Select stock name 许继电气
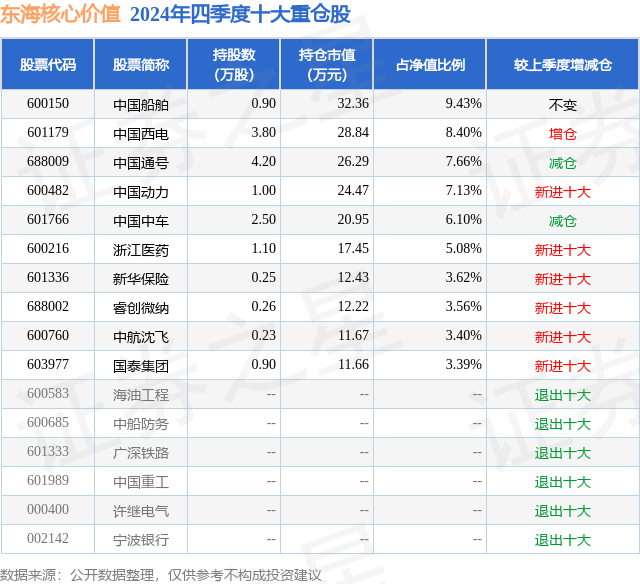The image size is (640, 584). pyautogui.click(x=141, y=511)
